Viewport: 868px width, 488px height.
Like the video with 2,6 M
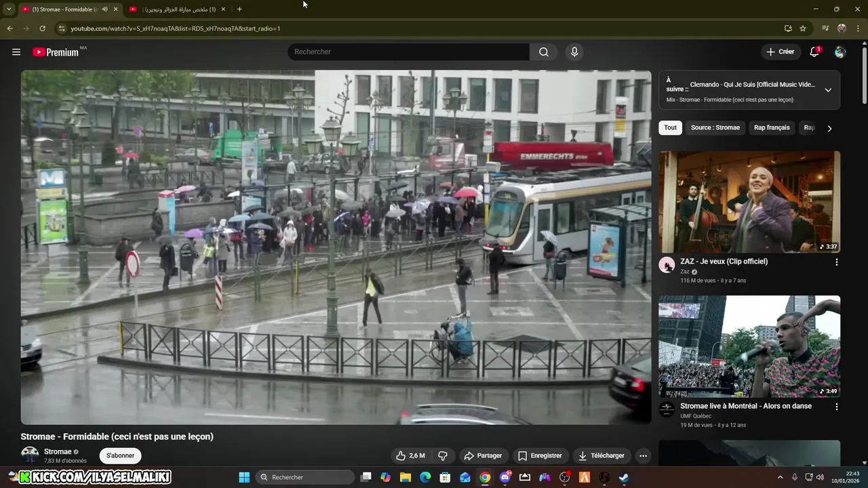pos(410,455)
